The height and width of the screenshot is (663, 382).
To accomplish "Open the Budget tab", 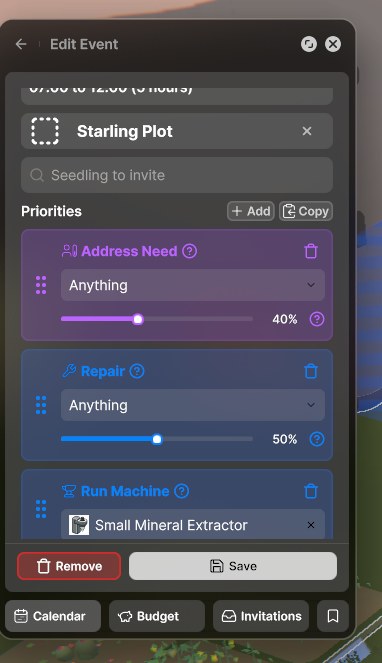I will pos(157,616).
